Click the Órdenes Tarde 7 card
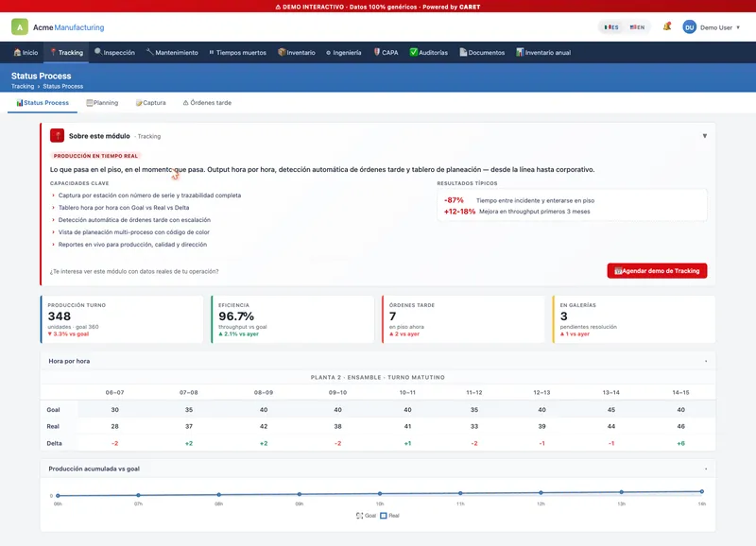The width and height of the screenshot is (756, 546). pos(463,319)
